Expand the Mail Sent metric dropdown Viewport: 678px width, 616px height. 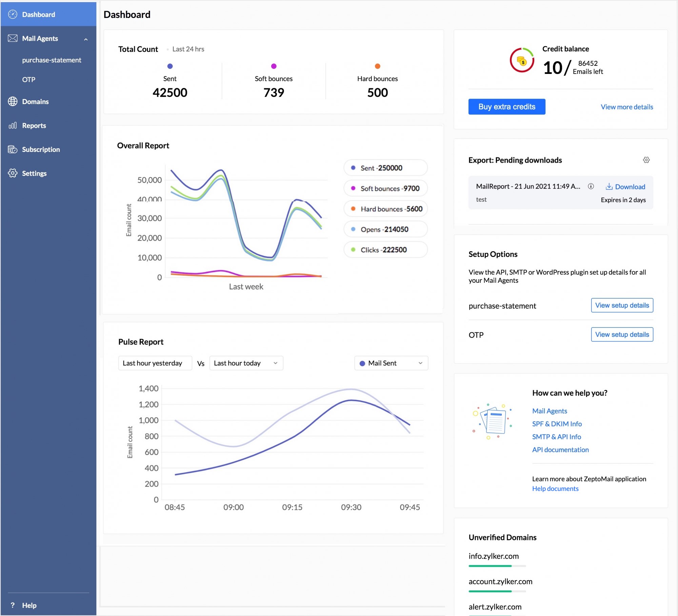point(391,363)
